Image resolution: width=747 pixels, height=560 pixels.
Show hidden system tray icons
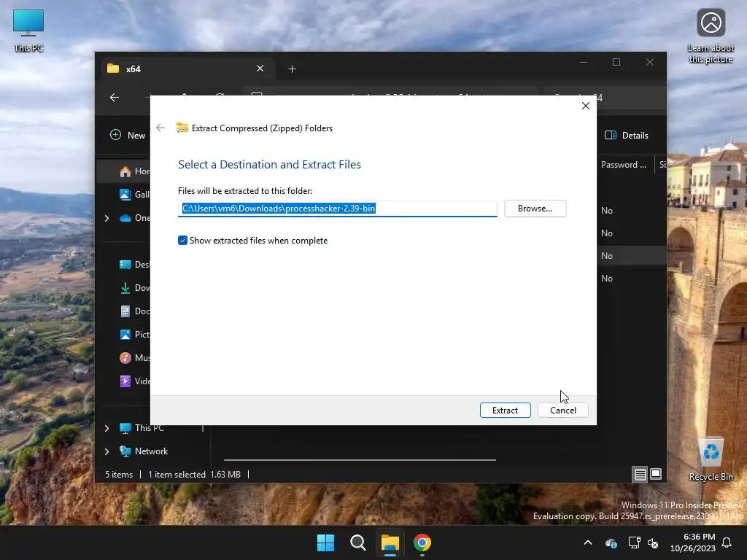coord(588,542)
